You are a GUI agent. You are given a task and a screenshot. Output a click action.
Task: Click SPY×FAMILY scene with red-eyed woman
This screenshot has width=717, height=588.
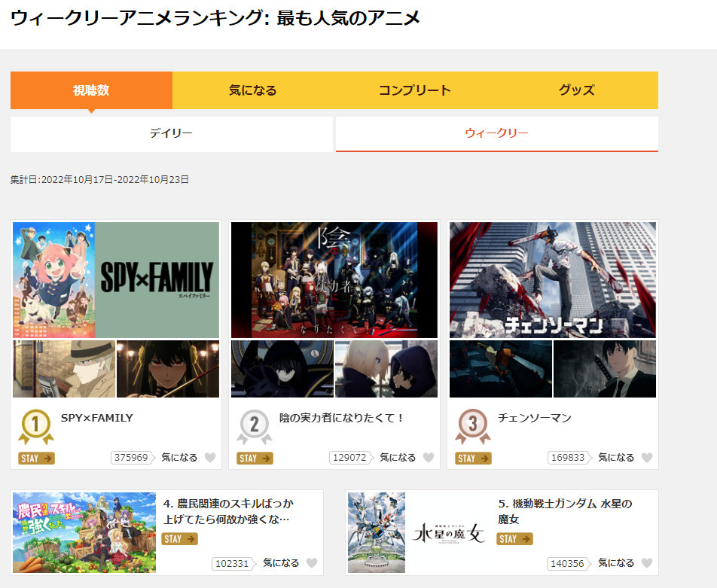click(168, 369)
